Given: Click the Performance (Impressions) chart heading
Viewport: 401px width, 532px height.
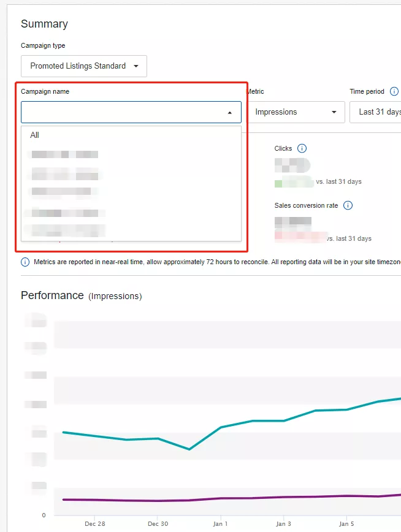Looking at the screenshot, I should tap(81, 295).
